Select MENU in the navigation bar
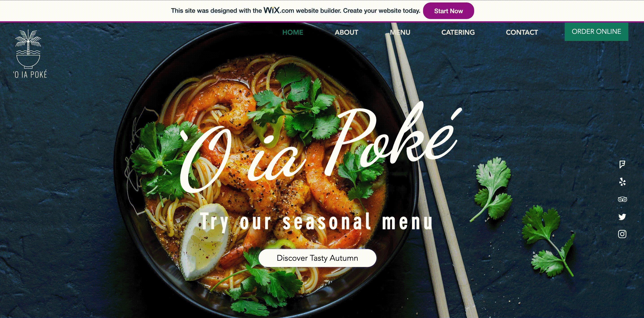 (x=400, y=32)
